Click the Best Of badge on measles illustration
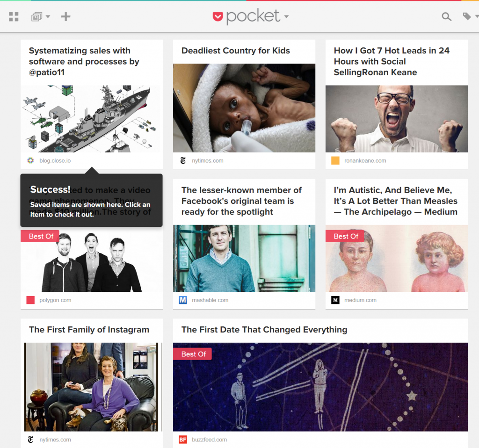479x448 pixels. coord(345,236)
